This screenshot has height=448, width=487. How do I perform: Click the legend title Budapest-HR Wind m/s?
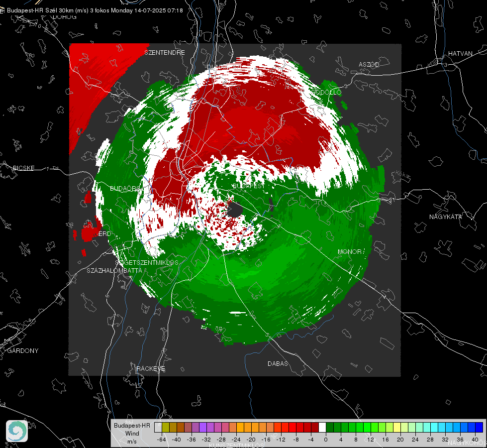click(132, 434)
